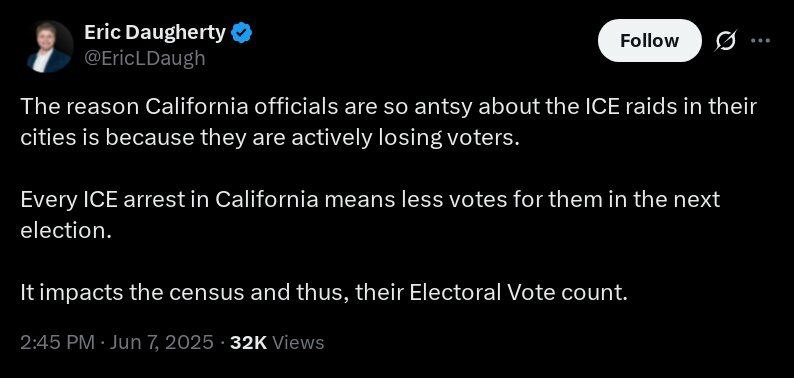Open the three-dot more options menu
The image size is (794, 378).
tap(760, 41)
